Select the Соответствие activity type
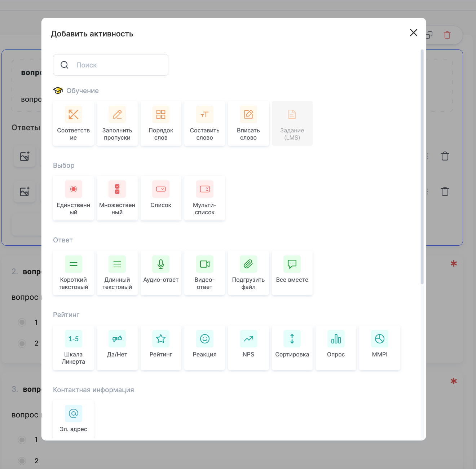Image resolution: width=476 pixels, height=469 pixels. tap(73, 123)
